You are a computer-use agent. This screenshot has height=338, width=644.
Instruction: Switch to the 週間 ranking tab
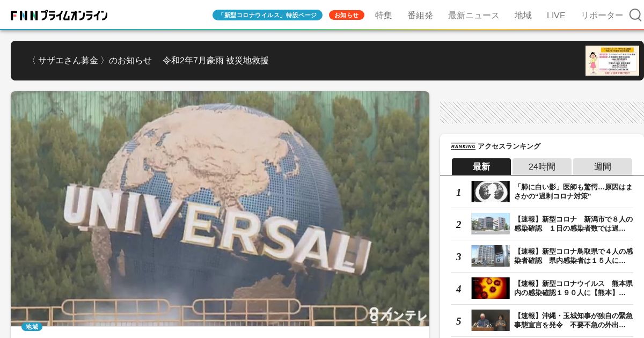coord(603,166)
